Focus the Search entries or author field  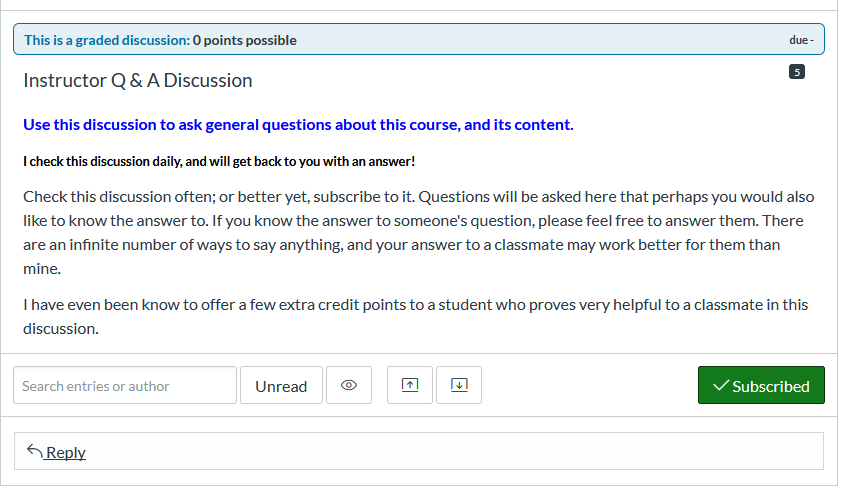(125, 386)
